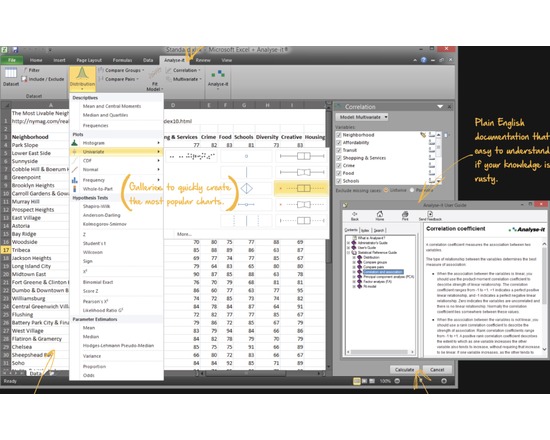This screenshot has width=550, height=440.
Task: Click Home in the User Guide toolbar
Action: click(x=380, y=216)
